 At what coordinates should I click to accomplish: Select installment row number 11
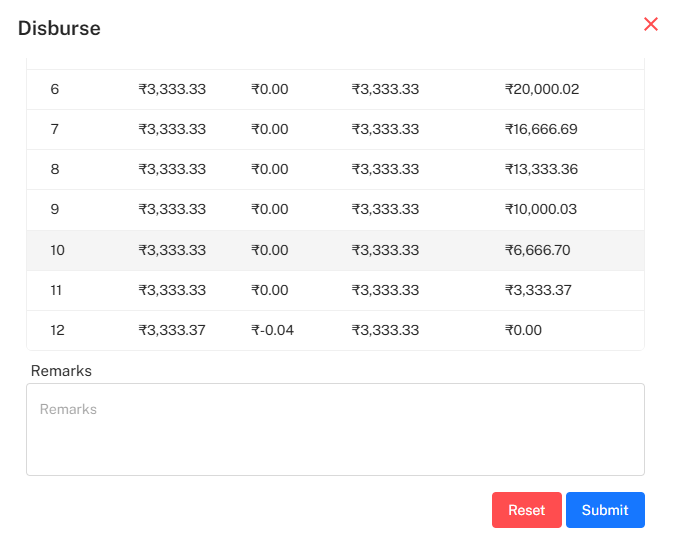pos(57,290)
